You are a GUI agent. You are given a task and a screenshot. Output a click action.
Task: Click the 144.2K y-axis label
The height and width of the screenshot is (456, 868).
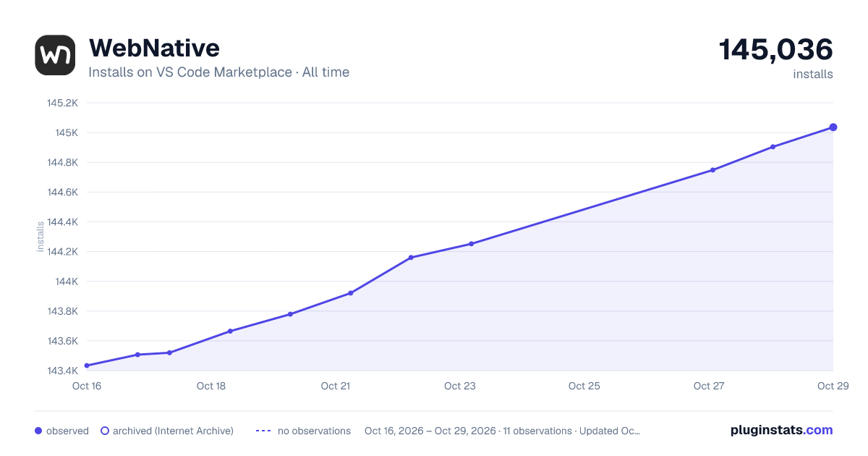(62, 252)
